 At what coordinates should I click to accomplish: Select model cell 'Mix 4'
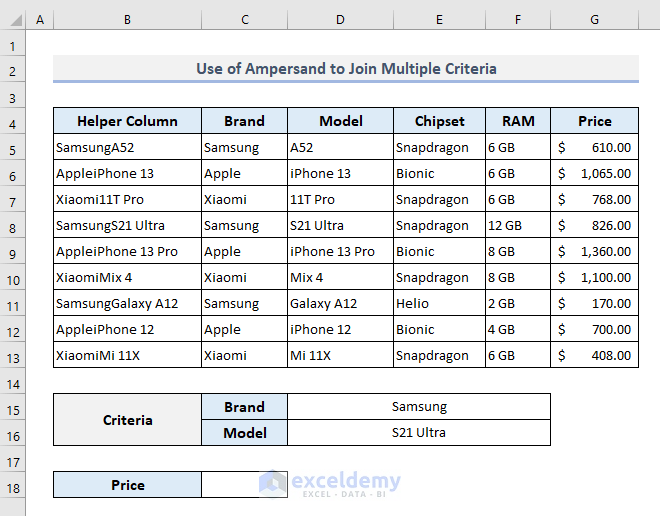point(340,277)
